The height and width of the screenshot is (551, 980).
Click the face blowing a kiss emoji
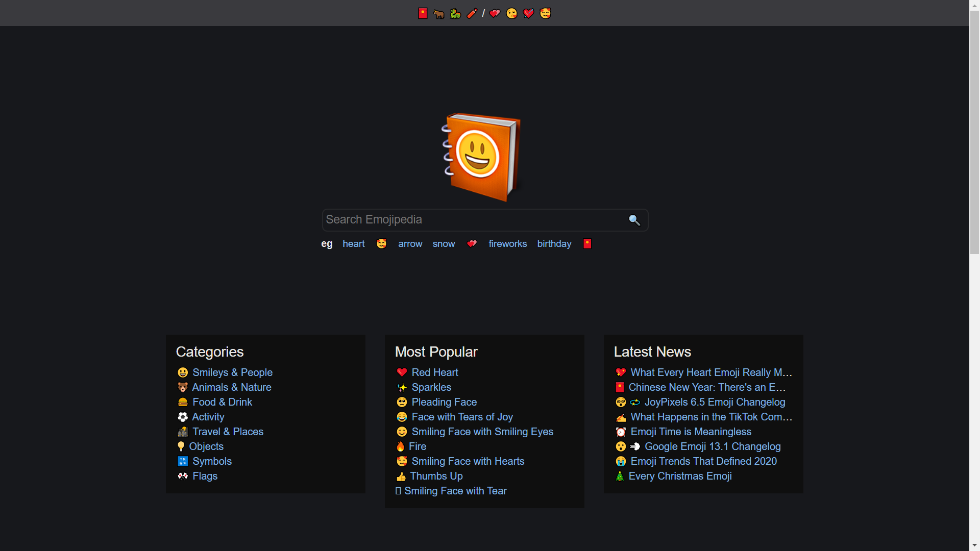[511, 14]
